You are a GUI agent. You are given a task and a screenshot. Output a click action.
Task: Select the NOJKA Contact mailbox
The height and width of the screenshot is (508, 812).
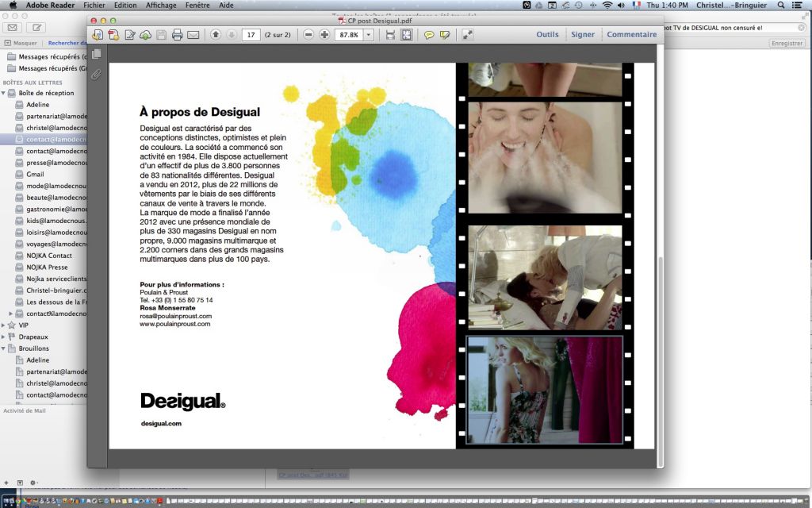point(51,256)
